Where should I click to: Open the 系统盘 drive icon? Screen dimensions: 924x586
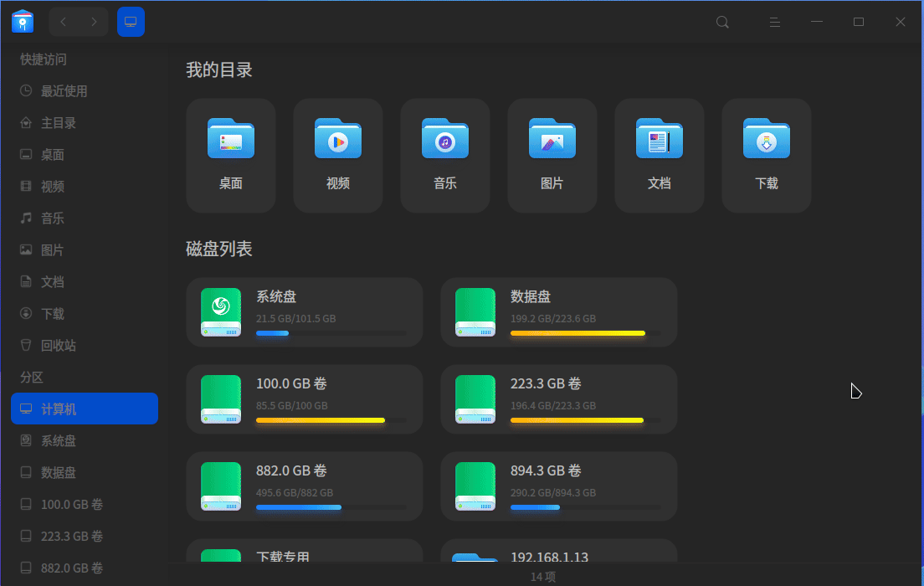221,312
